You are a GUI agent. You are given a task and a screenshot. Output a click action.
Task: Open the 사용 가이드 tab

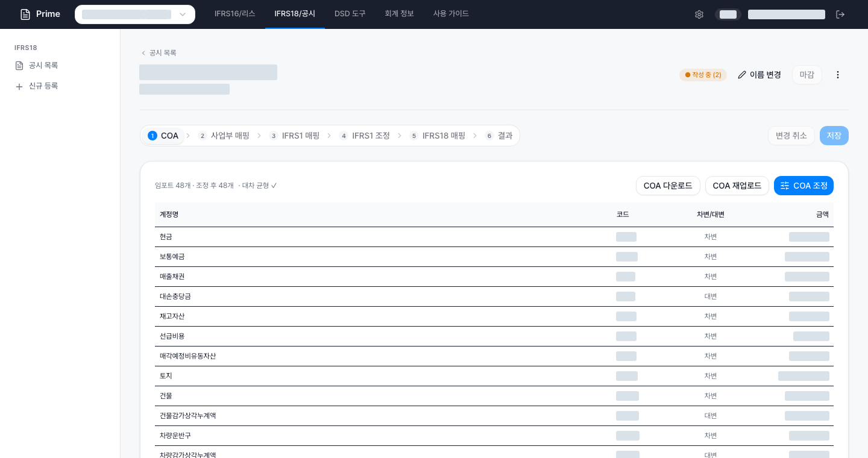click(451, 14)
